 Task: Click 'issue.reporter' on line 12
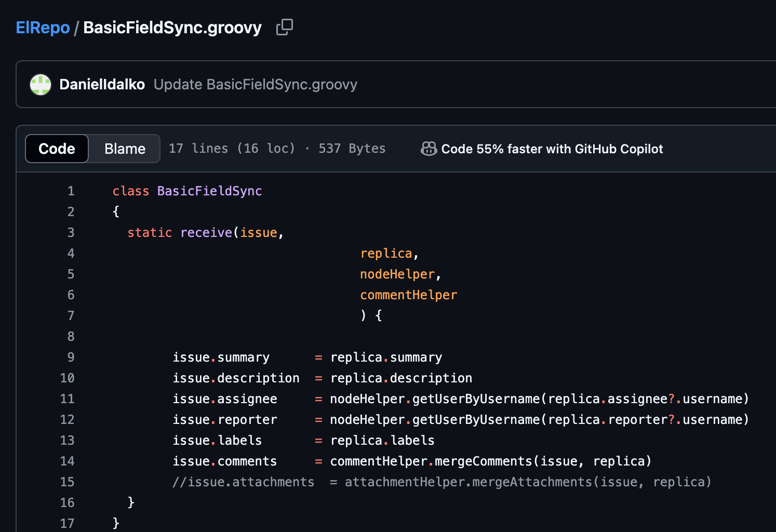[x=225, y=420]
